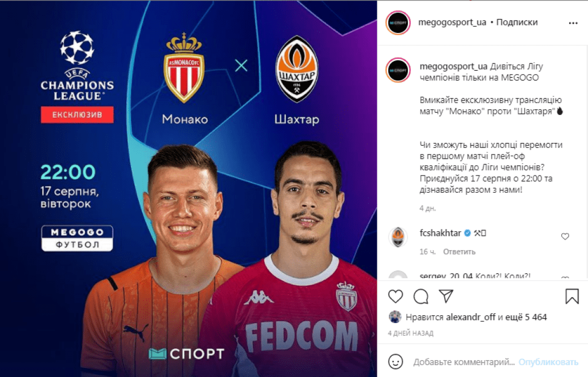Open the megogosport_ua header profile avatar
Viewport: 588px width, 377px height.
pos(398,23)
